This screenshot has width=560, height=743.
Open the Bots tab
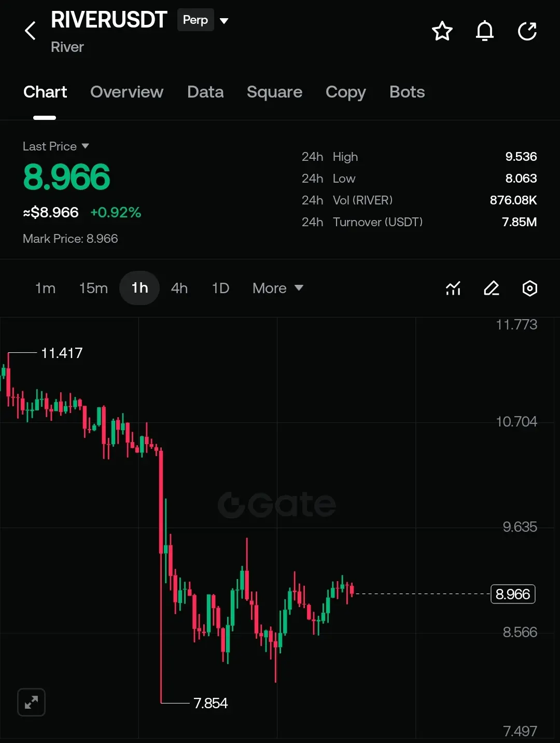click(407, 92)
